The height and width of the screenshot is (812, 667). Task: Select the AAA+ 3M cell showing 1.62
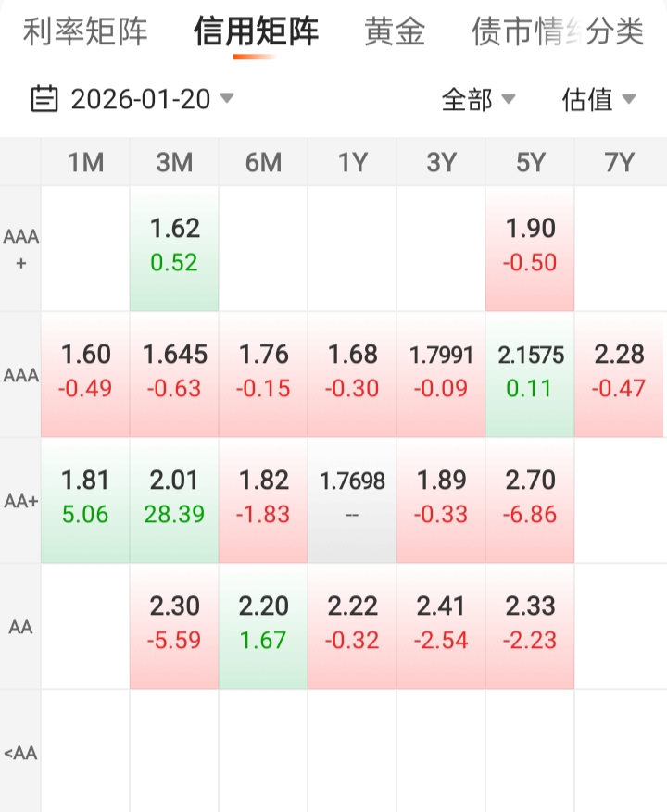click(174, 246)
